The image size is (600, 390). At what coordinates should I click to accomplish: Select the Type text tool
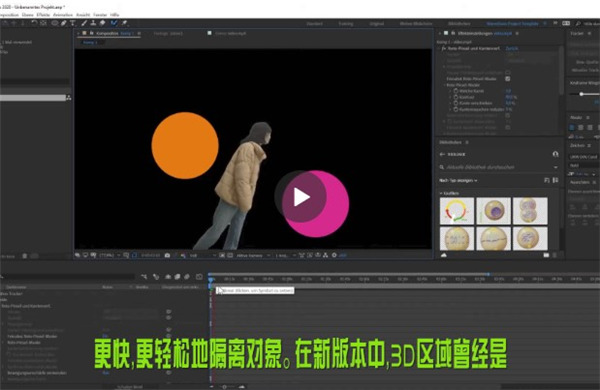tap(73, 23)
